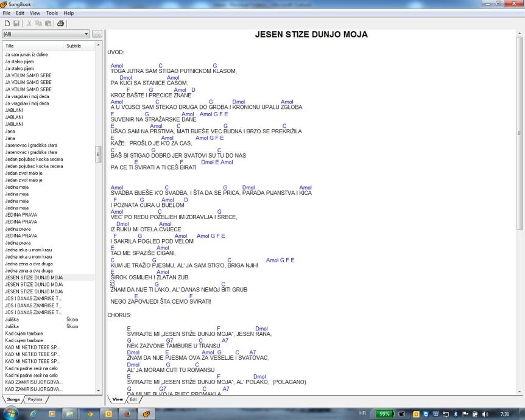This screenshot has height=420, width=525.
Task: Click the Paste clipboard toolbar icon
Action: pyautogui.click(x=47, y=23)
